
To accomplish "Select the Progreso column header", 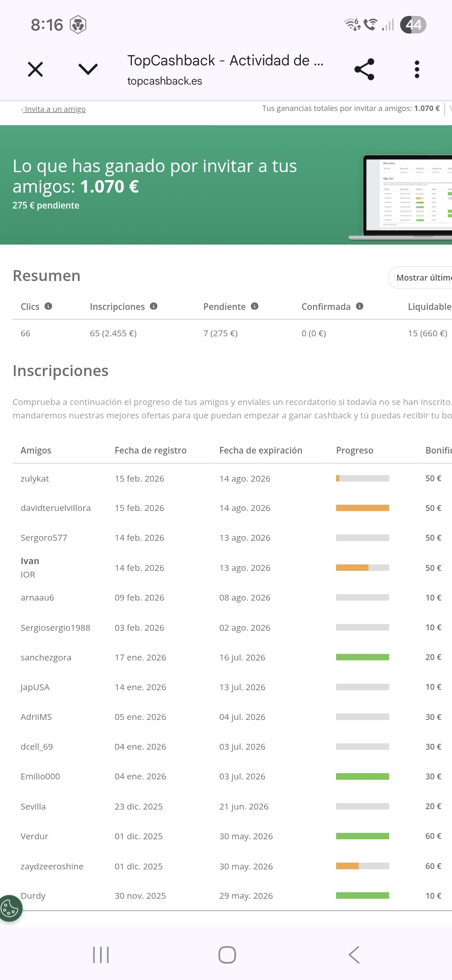I will pos(354,450).
